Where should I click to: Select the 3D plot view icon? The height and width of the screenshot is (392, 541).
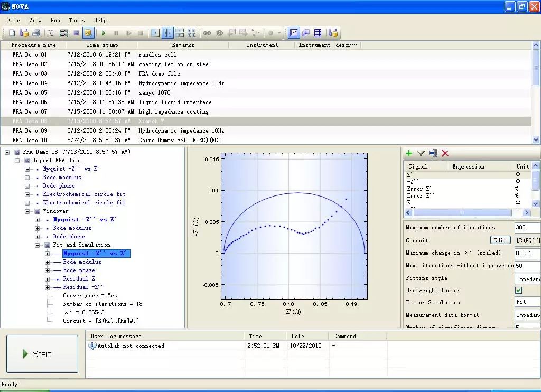tap(306, 33)
